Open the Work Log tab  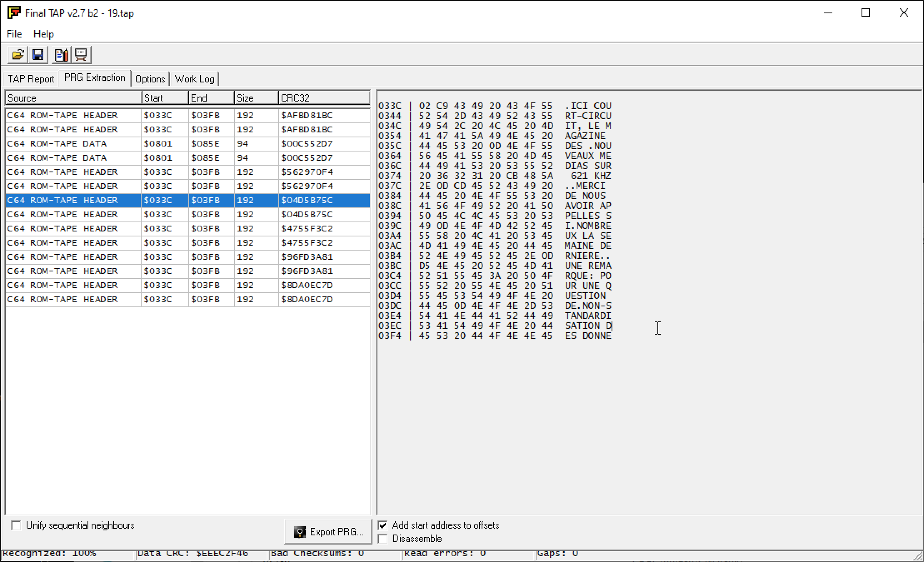(x=194, y=79)
